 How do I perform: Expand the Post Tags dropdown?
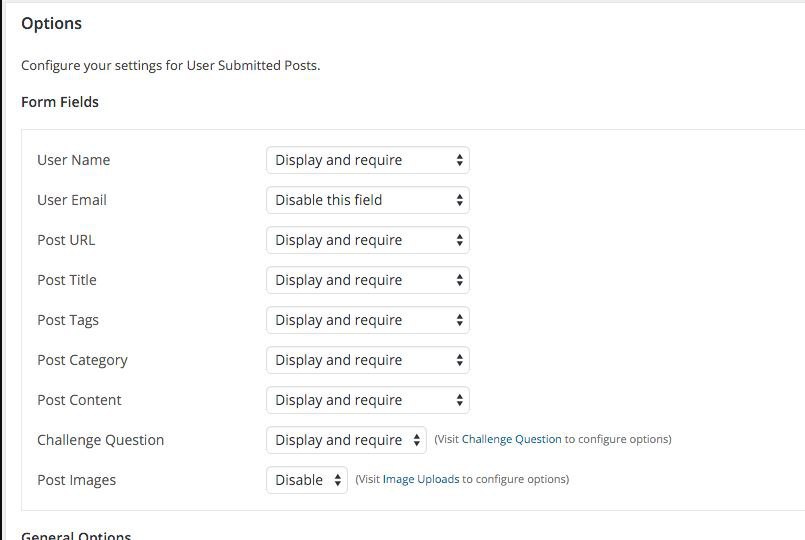(368, 320)
